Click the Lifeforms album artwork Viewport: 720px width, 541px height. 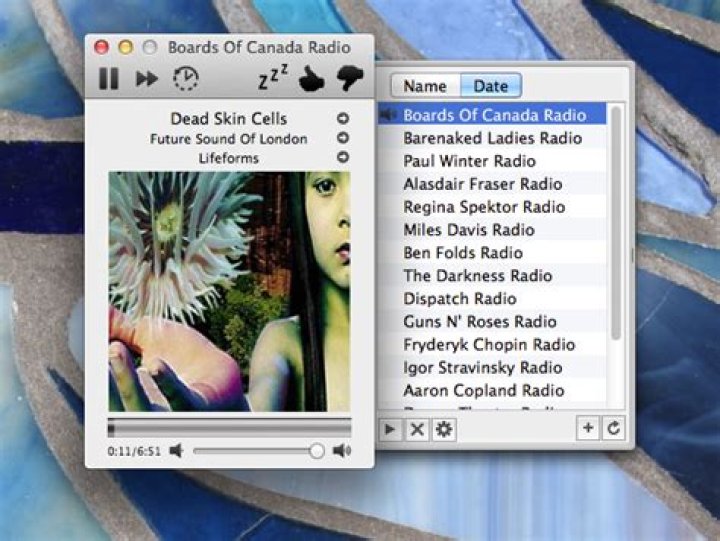[x=229, y=292]
